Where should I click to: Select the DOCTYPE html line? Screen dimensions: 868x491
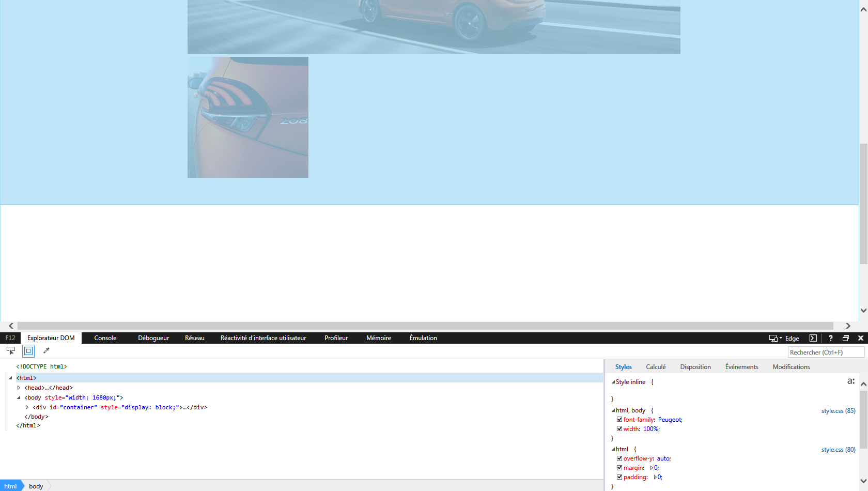pos(41,366)
